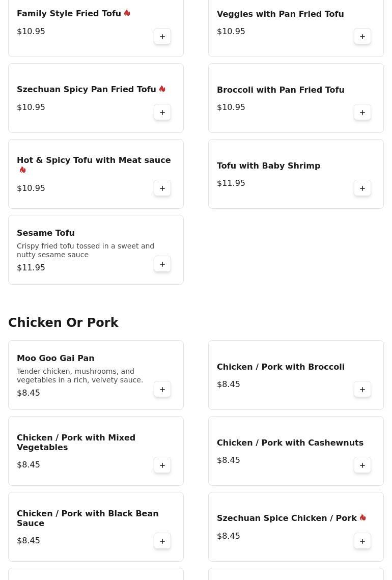The image size is (392, 580).
Task: Click spicy flame icon on Family Style Tofu
Action: point(127,13)
